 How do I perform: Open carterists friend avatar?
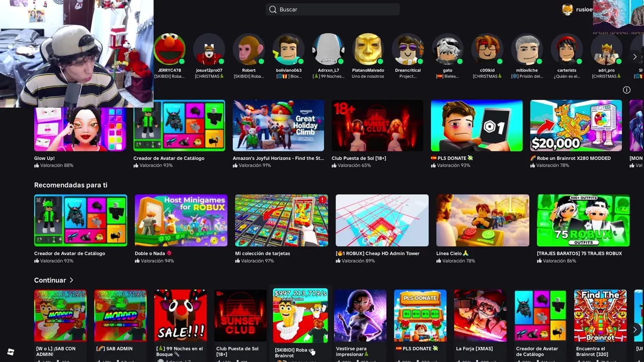(567, 49)
